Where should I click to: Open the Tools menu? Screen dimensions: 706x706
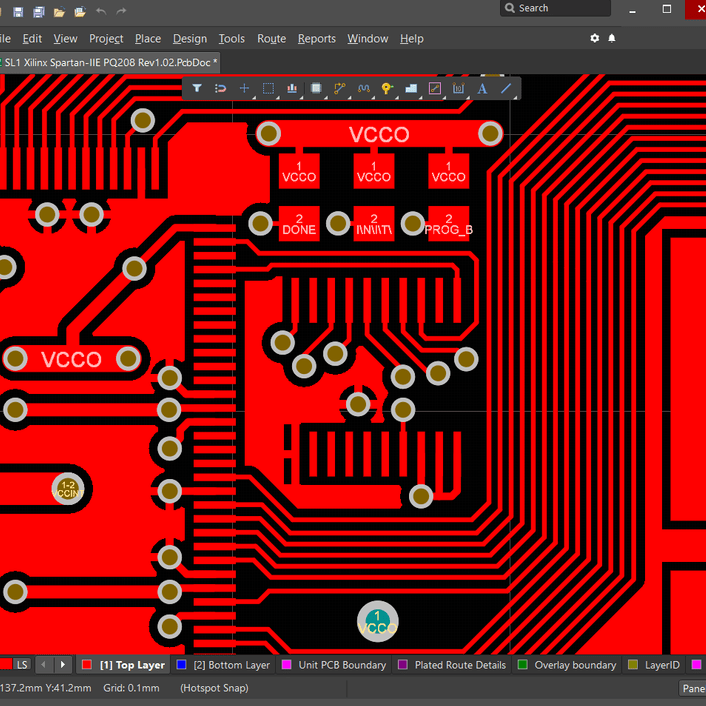(232, 39)
